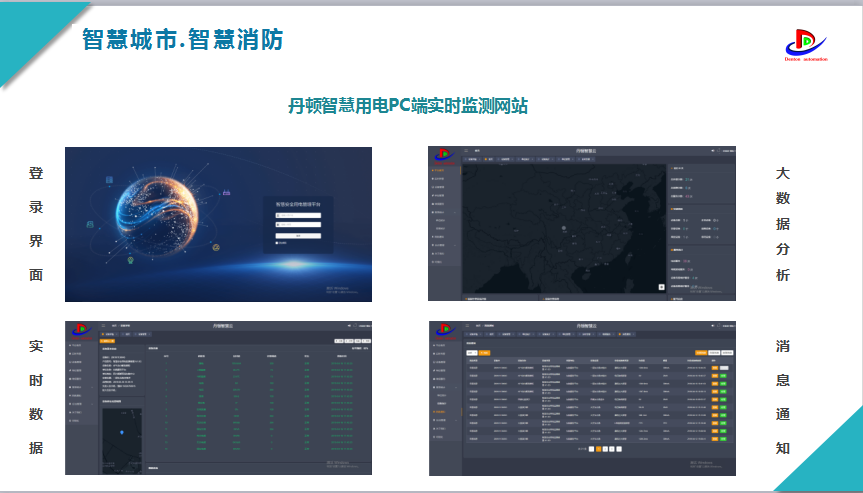Screen dimensions: 863x493
Task: Click the pink value 43 in right panel
Action: coord(687,196)
